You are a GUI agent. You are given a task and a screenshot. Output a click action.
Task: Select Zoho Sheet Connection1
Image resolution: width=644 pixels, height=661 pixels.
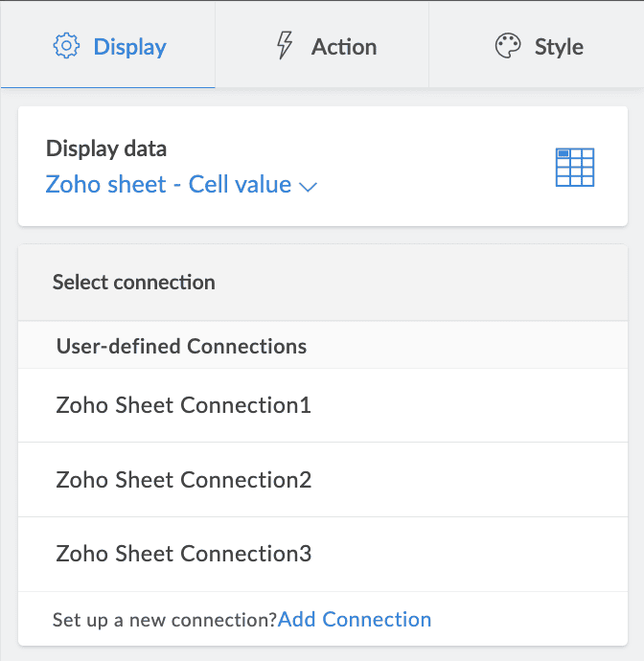(x=184, y=405)
